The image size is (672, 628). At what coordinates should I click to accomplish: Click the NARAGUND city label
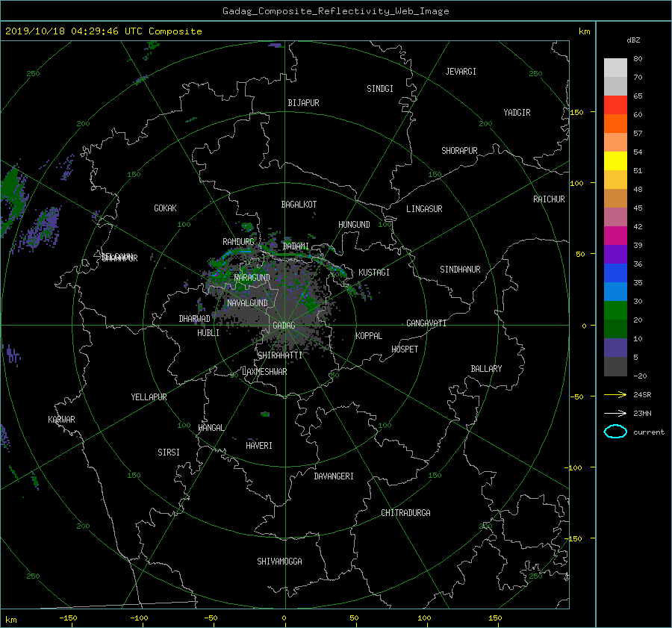[252, 278]
